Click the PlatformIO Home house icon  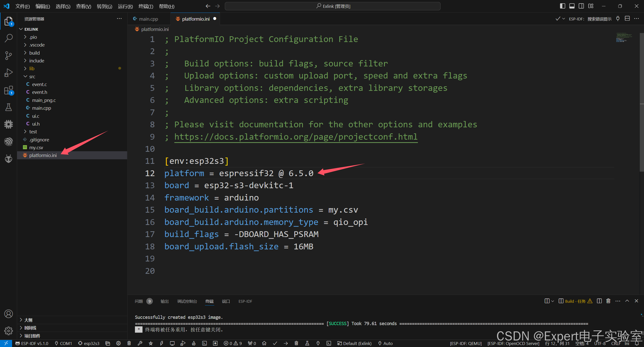pyautogui.click(x=264, y=343)
